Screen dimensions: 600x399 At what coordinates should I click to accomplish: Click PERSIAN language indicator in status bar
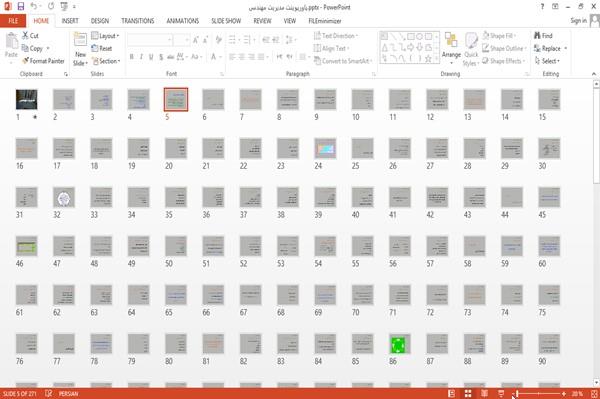[x=68, y=394]
